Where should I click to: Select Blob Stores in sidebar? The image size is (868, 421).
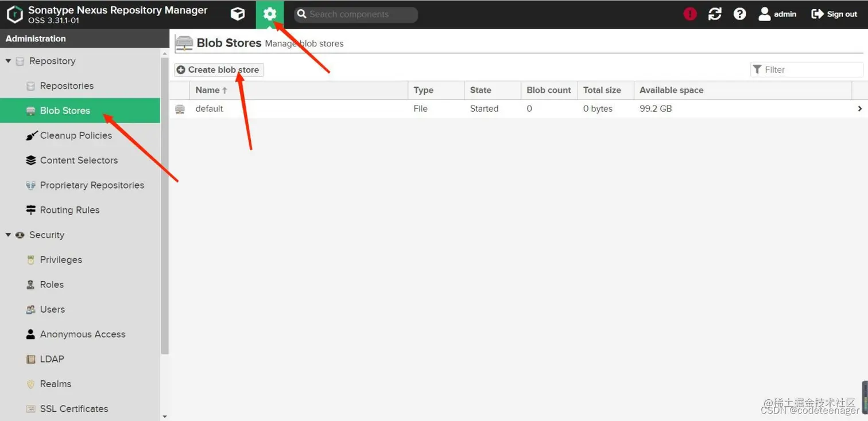(x=80, y=110)
